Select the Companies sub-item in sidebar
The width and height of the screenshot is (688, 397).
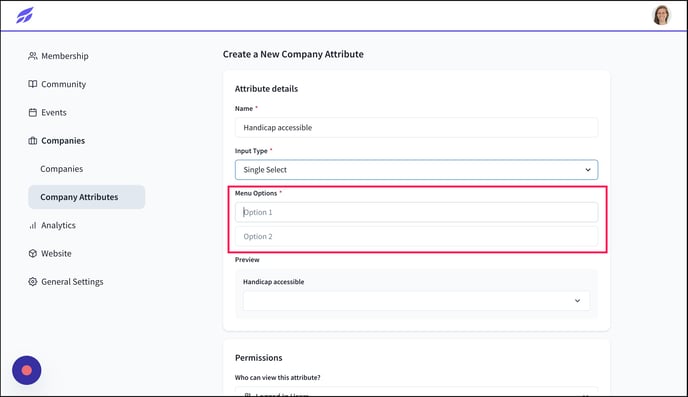[x=61, y=169]
